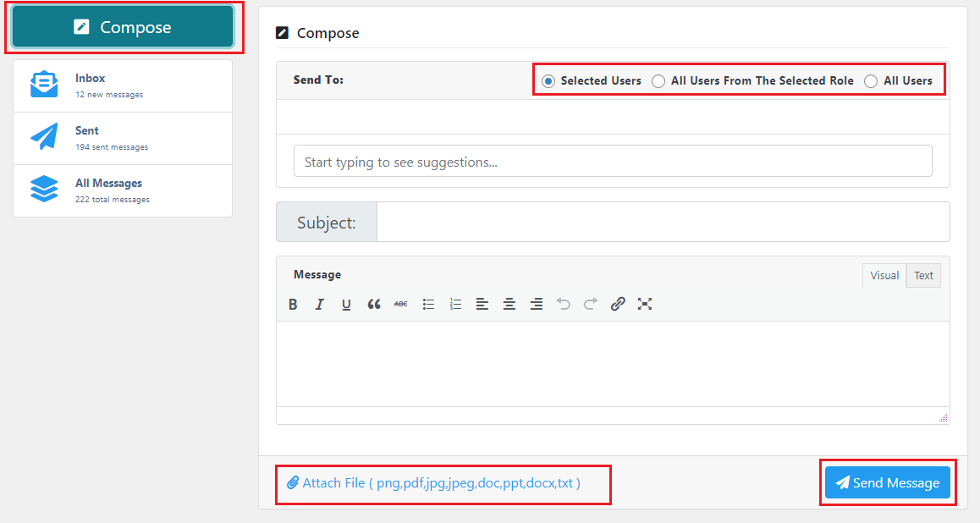Viewport: 980px width, 523px height.
Task: Select the Selected Users option
Action: [548, 80]
